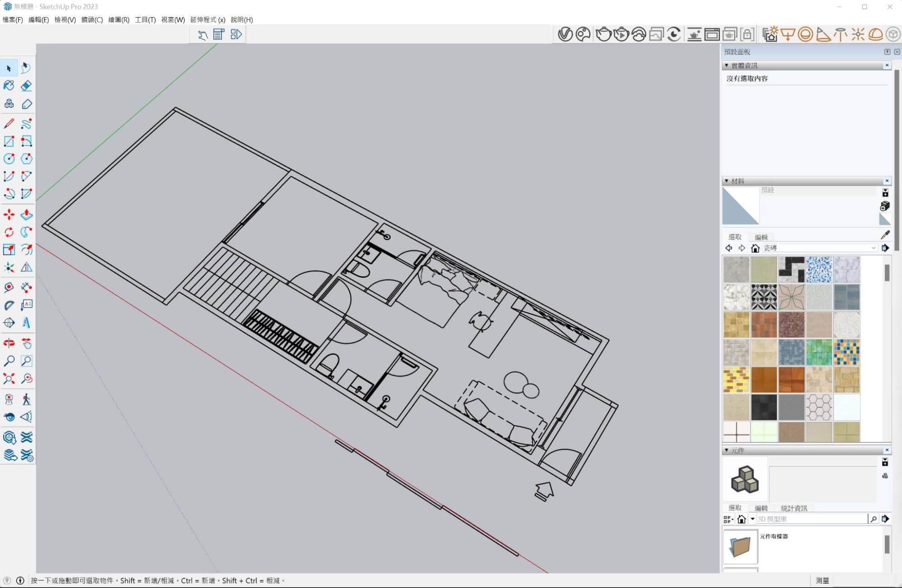Activate the Pan hand tool
The width and height of the screenshot is (902, 588).
coord(26,344)
